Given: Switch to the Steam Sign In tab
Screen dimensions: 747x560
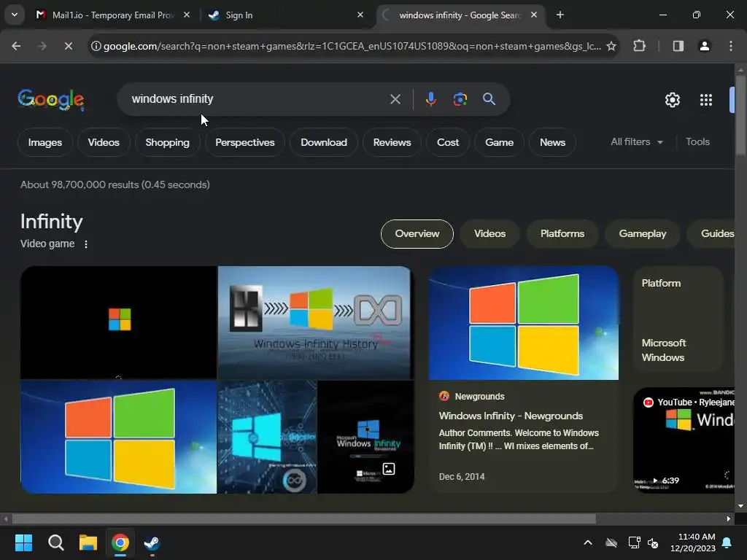Looking at the screenshot, I should (x=286, y=15).
